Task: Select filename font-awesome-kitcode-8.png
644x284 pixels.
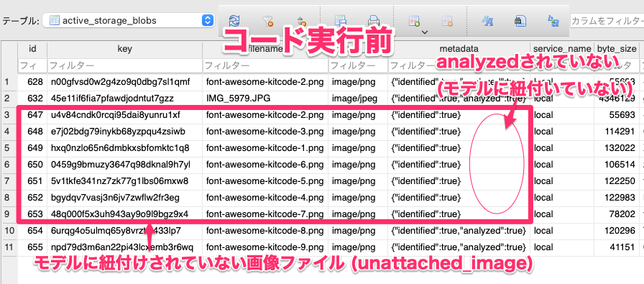Action: pyautogui.click(x=265, y=231)
